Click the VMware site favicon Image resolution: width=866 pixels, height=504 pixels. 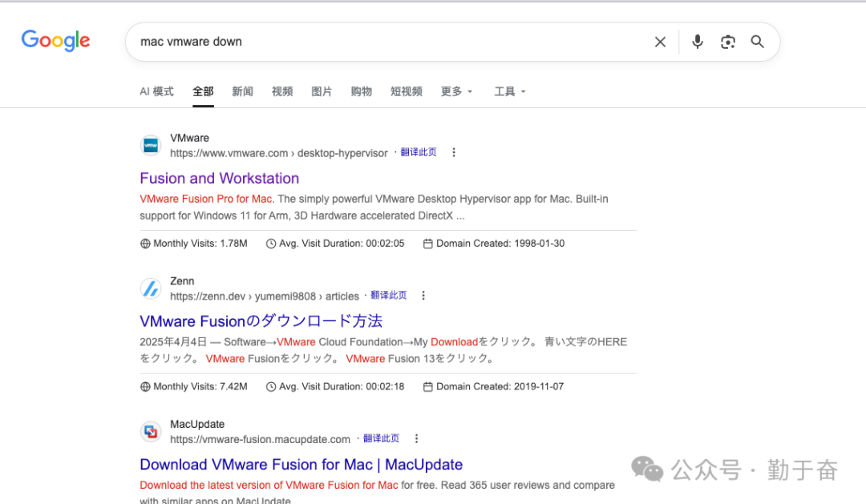click(x=151, y=146)
